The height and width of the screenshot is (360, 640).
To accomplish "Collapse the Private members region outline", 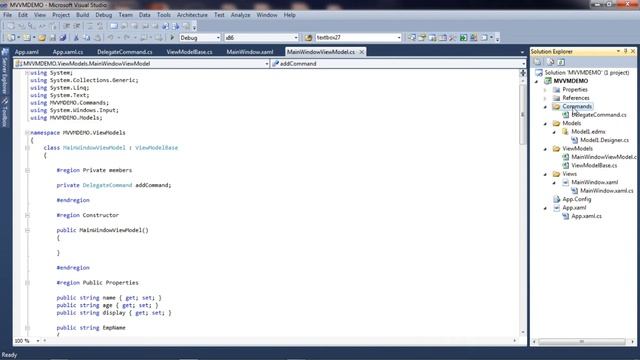I will (27, 170).
